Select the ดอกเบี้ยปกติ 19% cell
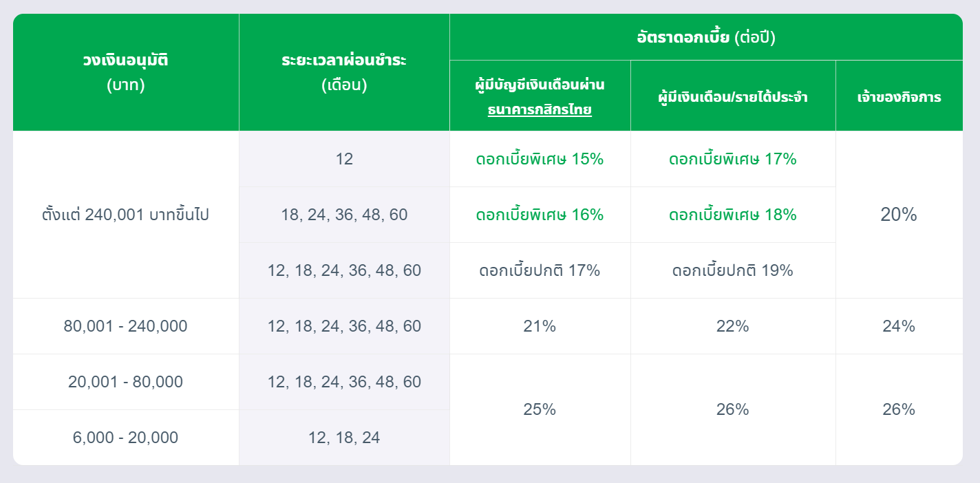Screen dimensions: 980x483 pos(733,270)
